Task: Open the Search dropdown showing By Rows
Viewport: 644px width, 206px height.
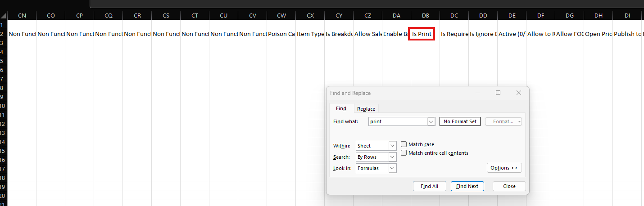Action: [x=392, y=157]
